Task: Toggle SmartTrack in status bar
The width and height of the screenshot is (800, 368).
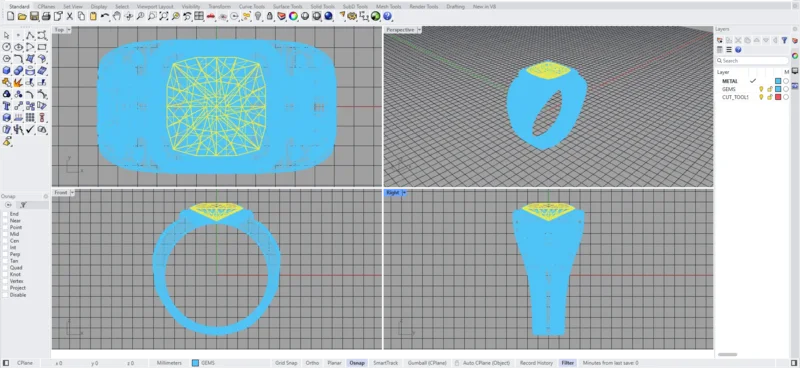Action: [x=386, y=363]
